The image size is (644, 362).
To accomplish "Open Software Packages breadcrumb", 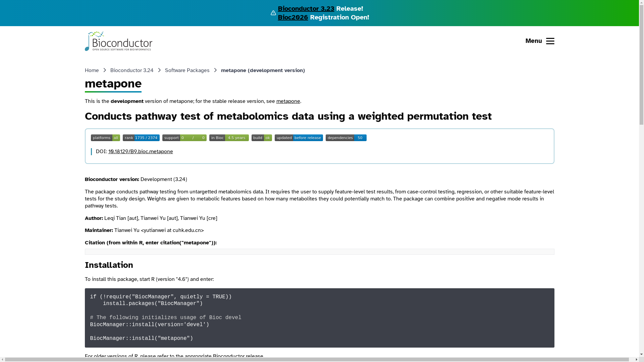I will tap(187, 70).
